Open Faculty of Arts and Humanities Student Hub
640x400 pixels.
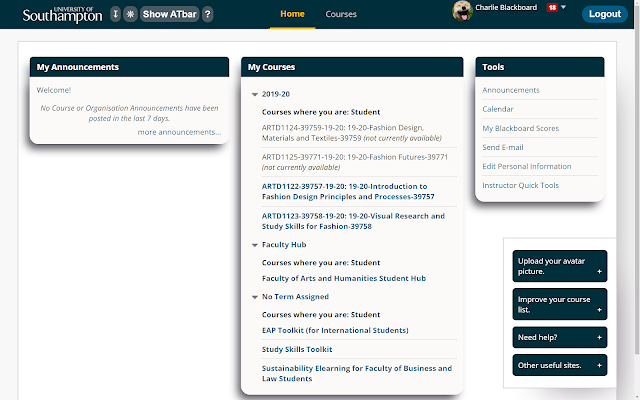click(x=344, y=278)
